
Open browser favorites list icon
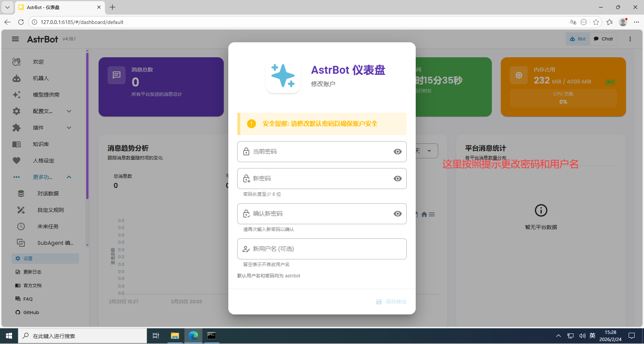click(x=610, y=22)
